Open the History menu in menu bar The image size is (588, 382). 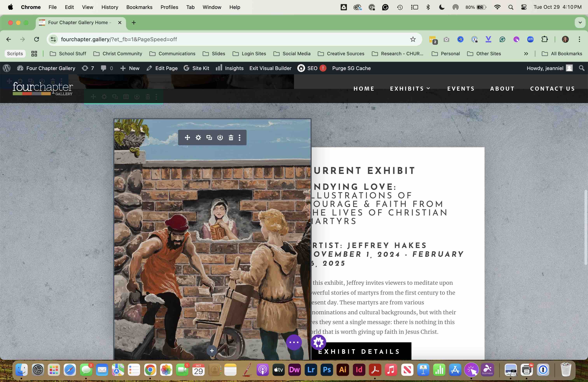tap(110, 7)
